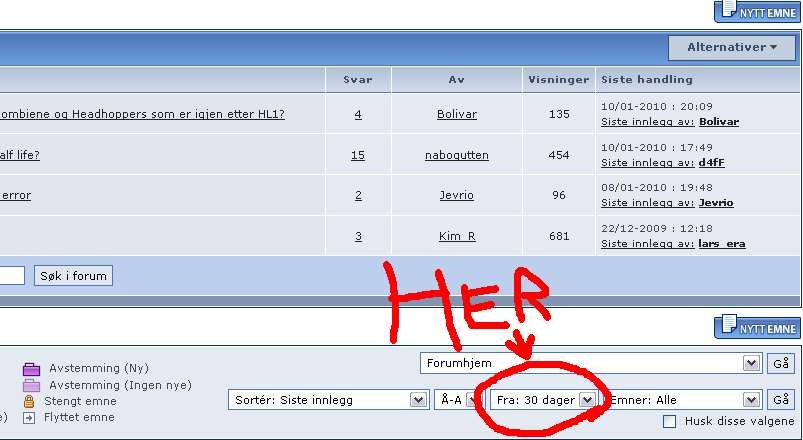This screenshot has width=803, height=440.
Task: Open Bolivar's profile in Av column
Action: [457, 114]
